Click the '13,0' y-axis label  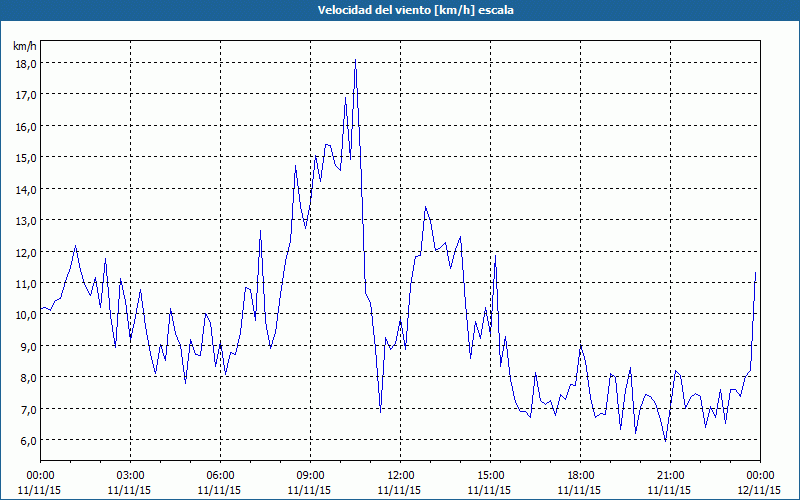(26, 221)
